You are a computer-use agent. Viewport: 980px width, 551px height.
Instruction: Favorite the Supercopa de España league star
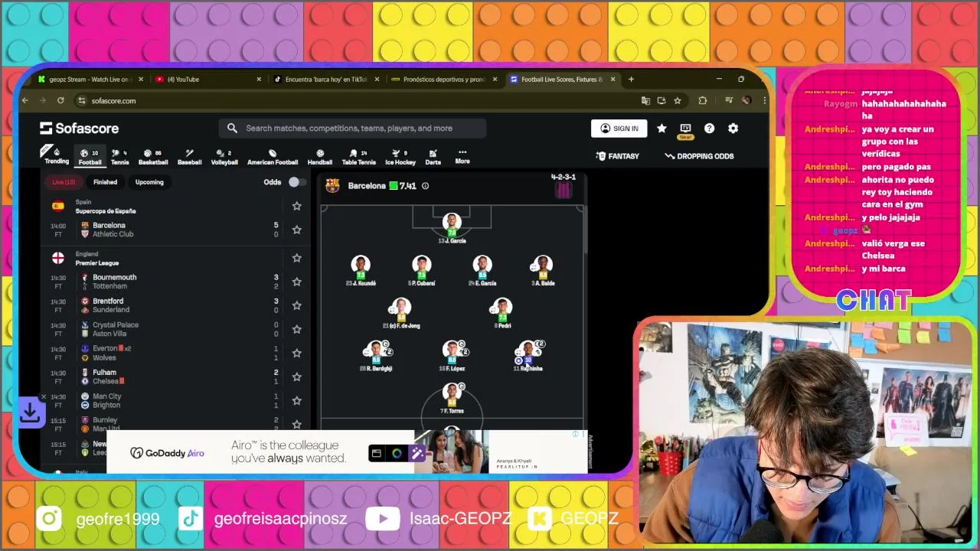click(296, 206)
